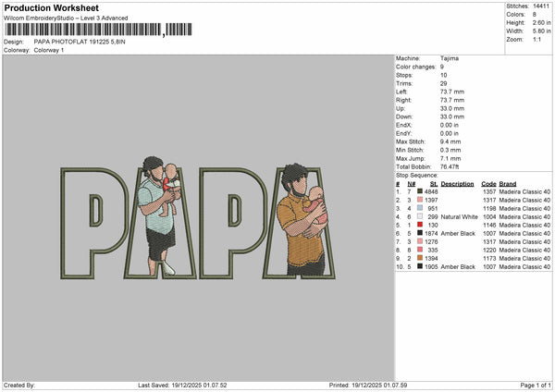This screenshot has width=555, height=392.
Task: Click the black swatch in stop row 10
Action: click(420, 266)
